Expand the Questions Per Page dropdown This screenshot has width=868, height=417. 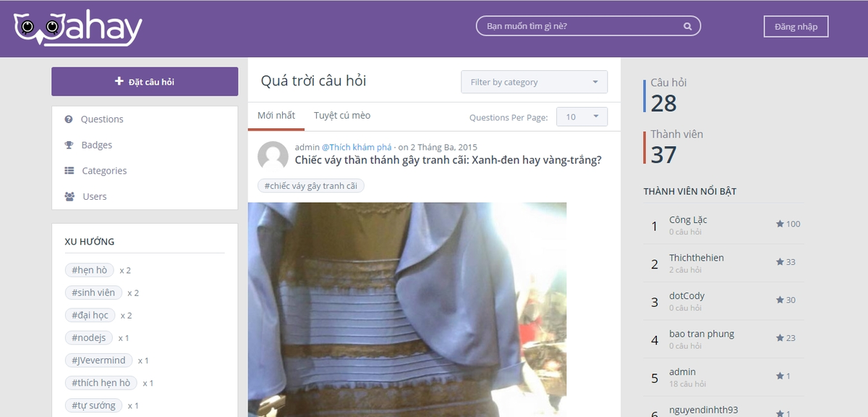[582, 117]
